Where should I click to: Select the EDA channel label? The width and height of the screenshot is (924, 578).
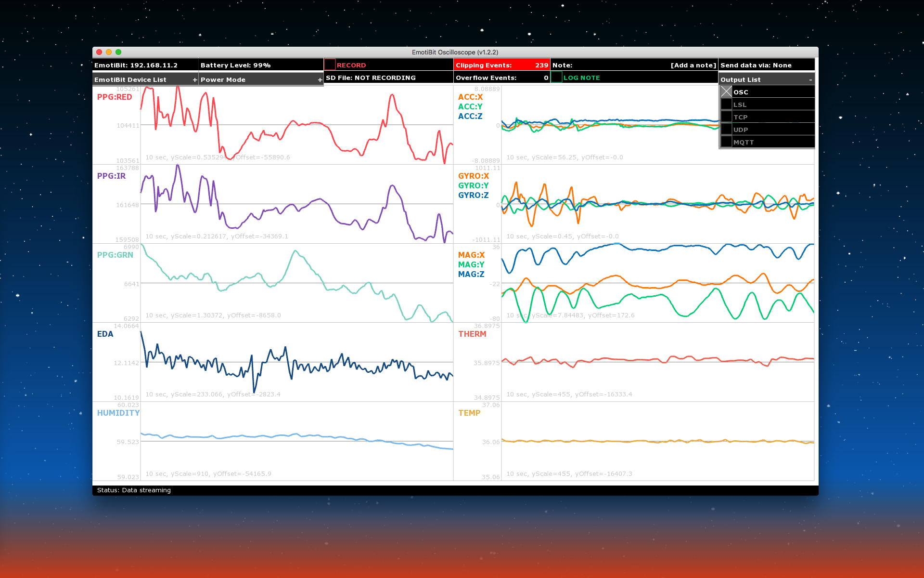point(105,334)
